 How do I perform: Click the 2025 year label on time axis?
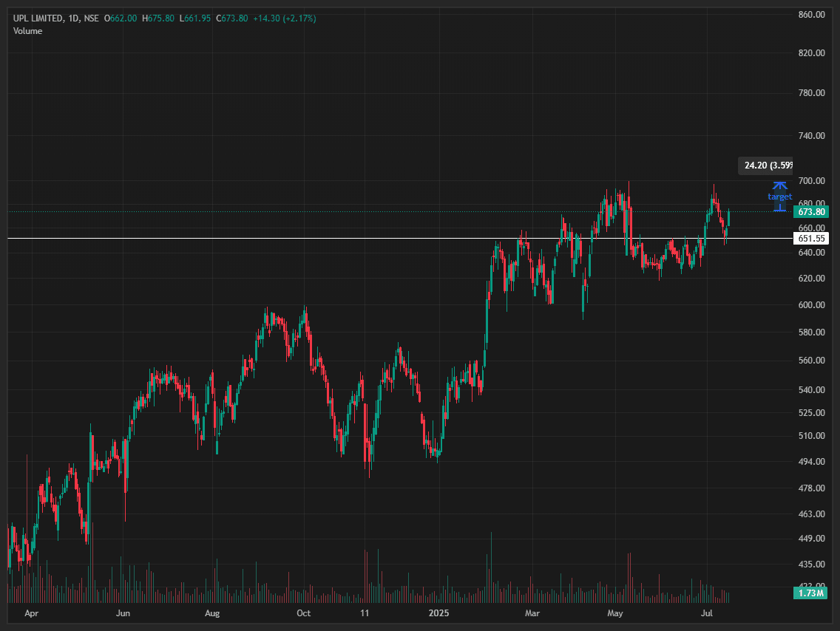[438, 613]
